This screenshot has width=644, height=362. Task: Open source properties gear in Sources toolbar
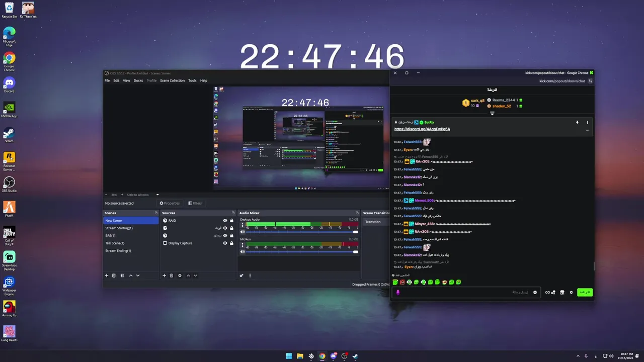coord(180,276)
